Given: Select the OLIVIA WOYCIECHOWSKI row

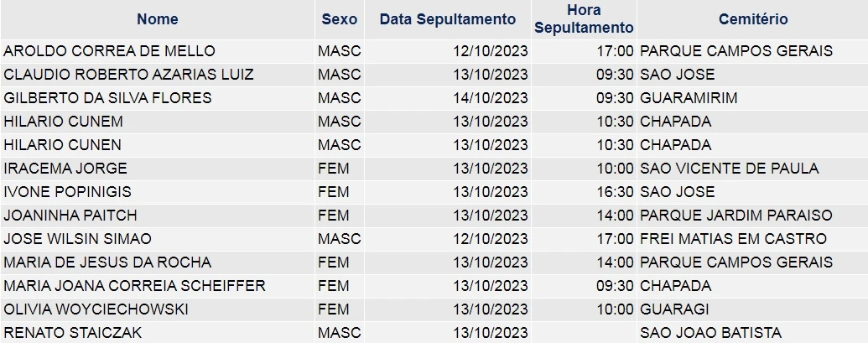Looking at the screenshot, I should point(96,309).
